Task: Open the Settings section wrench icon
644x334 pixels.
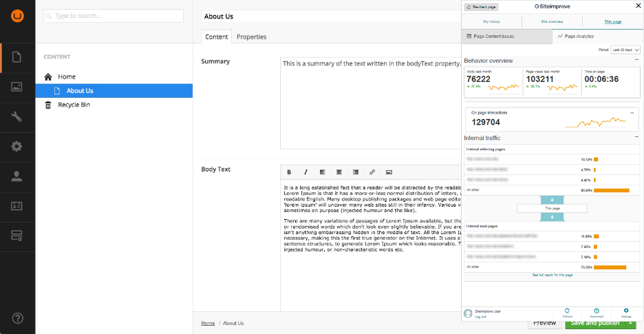Action: coord(17,117)
